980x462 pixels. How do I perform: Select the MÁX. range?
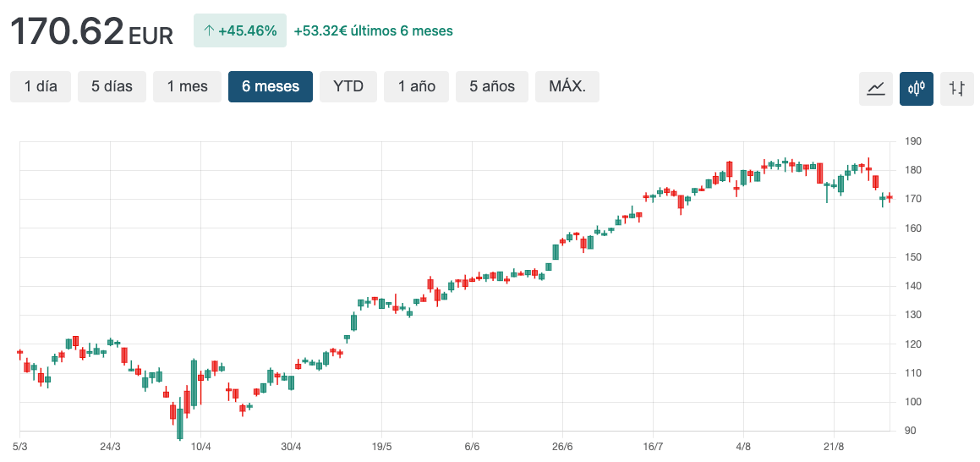[567, 86]
